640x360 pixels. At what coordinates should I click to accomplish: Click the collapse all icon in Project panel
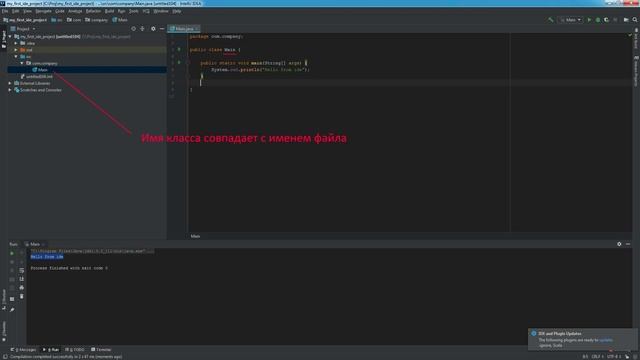pos(142,29)
